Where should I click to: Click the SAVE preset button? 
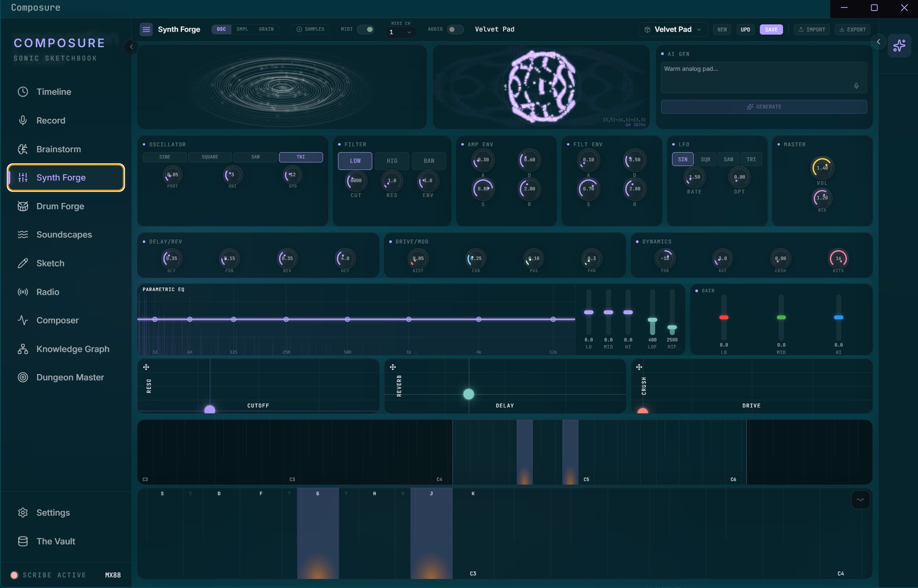(771, 29)
